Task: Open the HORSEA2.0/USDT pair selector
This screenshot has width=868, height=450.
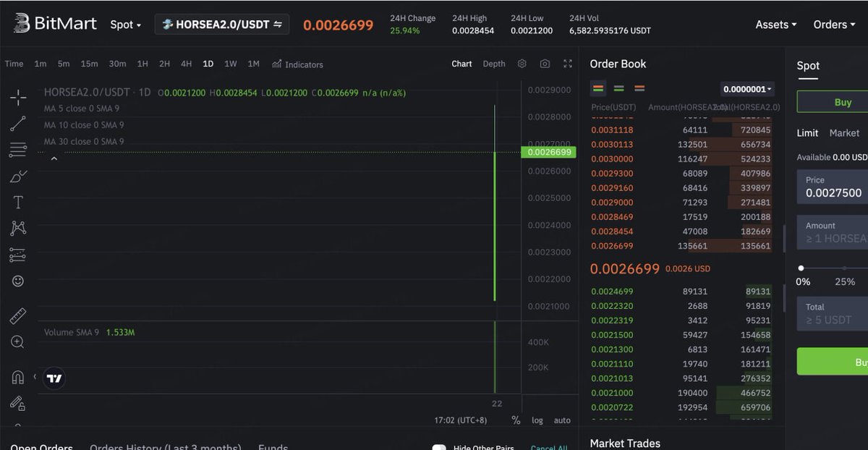Action: 221,24
